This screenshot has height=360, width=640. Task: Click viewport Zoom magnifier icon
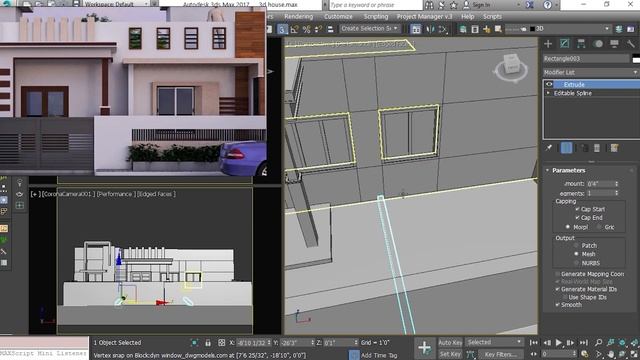pos(598,342)
